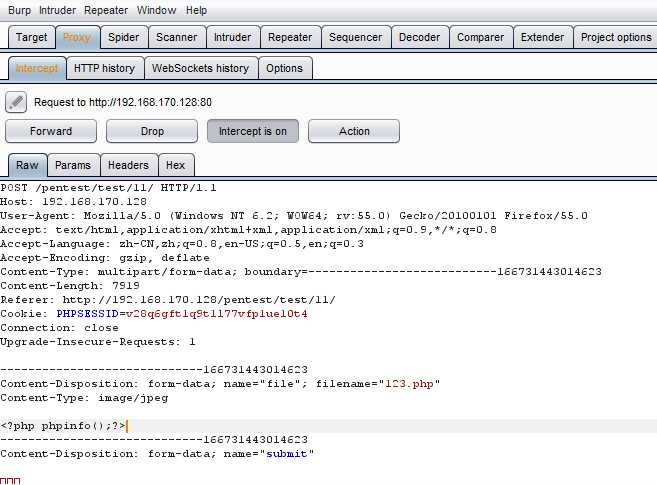The width and height of the screenshot is (657, 485).
Task: Switch to the Comparer tab
Action: point(481,37)
